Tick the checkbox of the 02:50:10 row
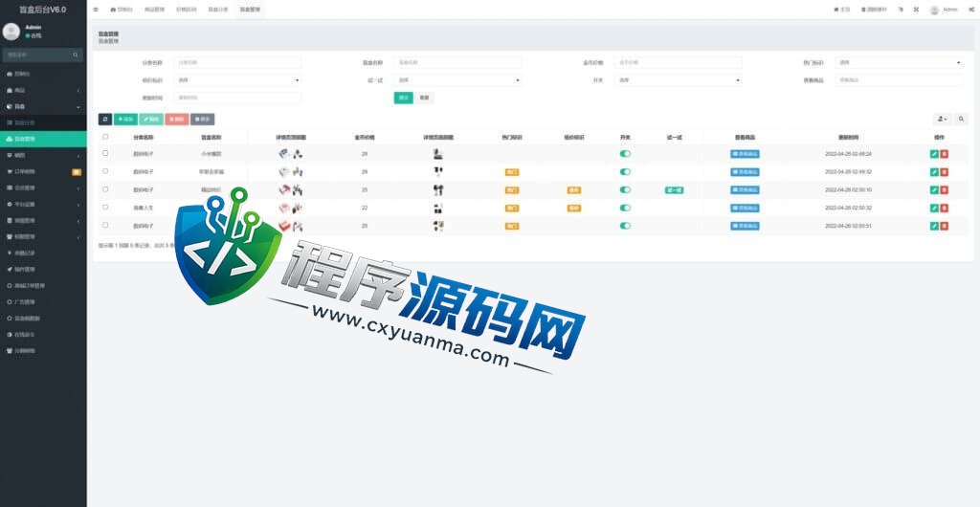 (x=105, y=189)
